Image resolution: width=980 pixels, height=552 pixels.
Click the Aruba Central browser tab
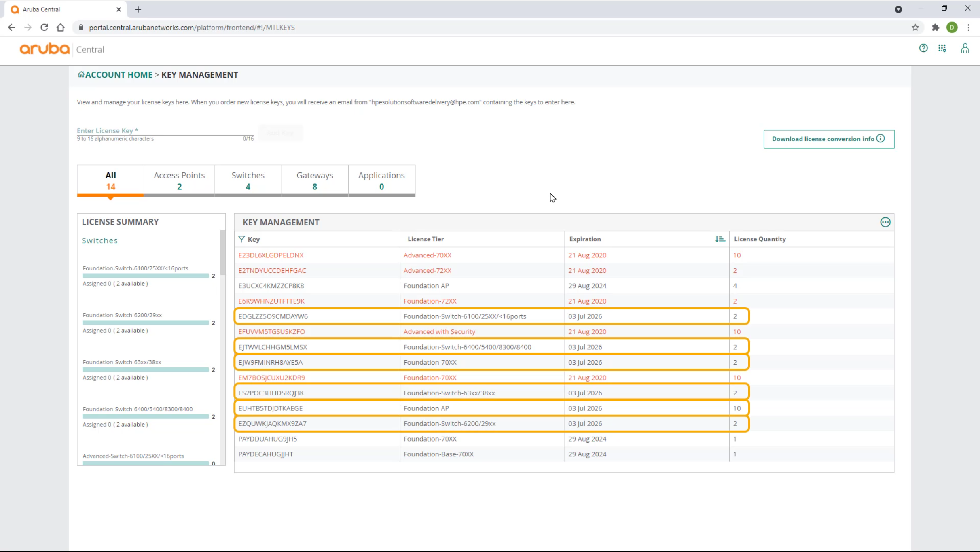pos(65,9)
